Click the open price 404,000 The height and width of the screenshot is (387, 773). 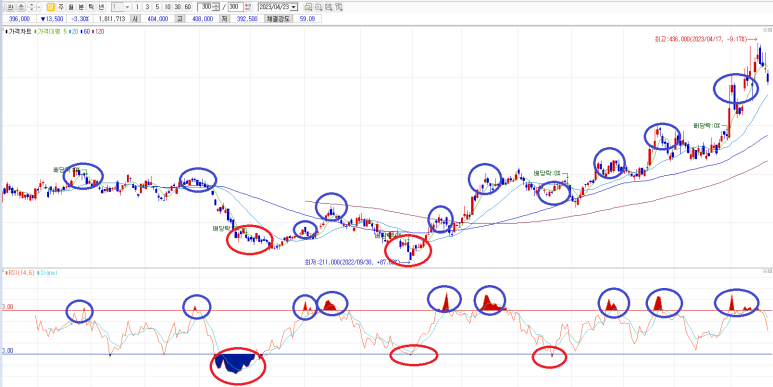pyautogui.click(x=158, y=19)
